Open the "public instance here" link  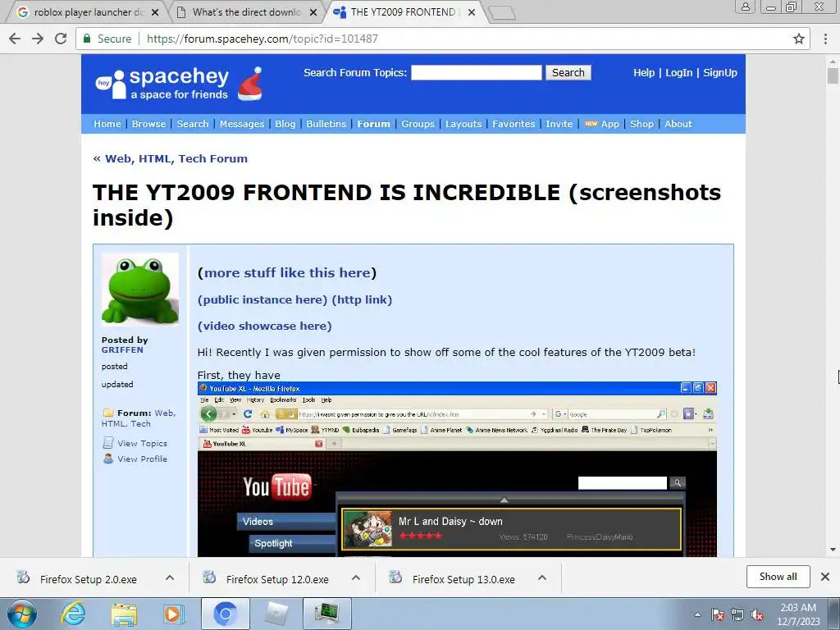coord(262,299)
